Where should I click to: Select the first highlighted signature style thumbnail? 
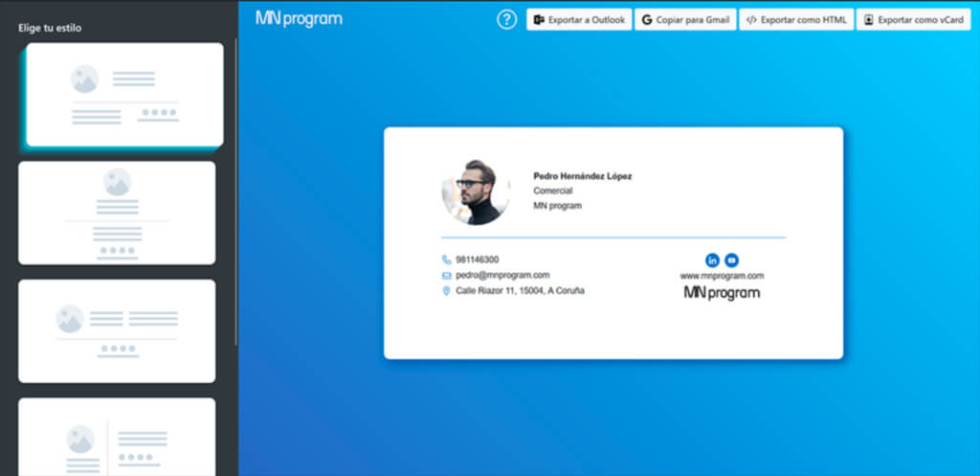click(124, 95)
